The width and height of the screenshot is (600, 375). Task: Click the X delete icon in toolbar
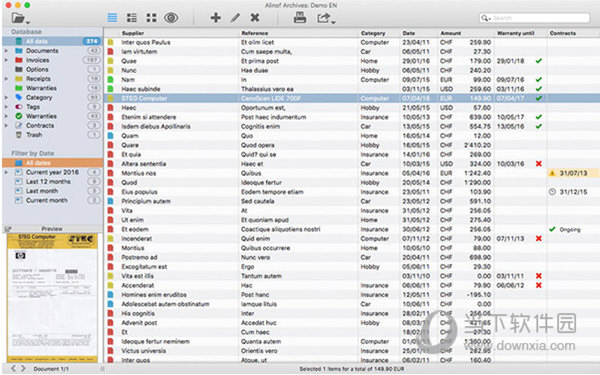coord(255,18)
